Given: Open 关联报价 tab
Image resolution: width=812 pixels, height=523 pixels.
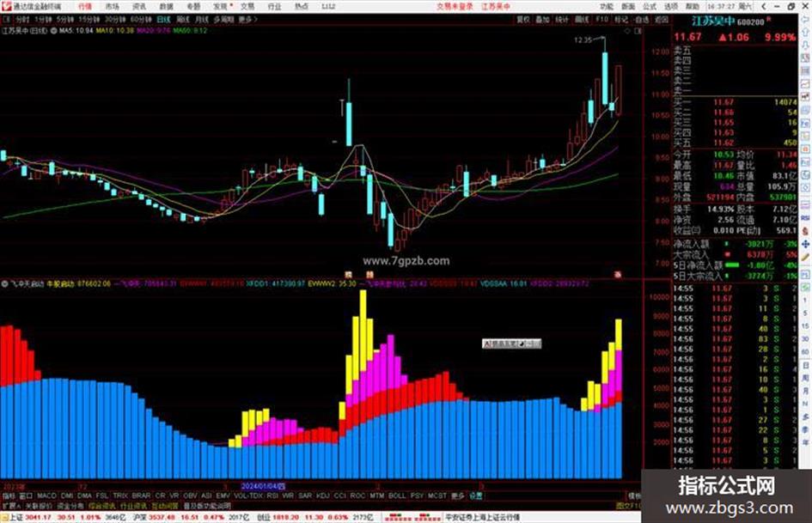Looking at the screenshot, I should (x=39, y=505).
